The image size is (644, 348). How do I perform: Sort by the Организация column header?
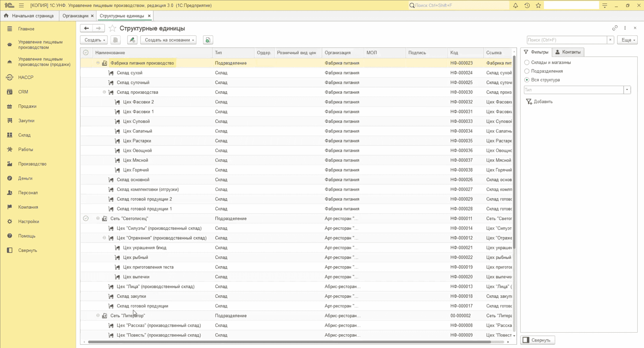[343, 53]
